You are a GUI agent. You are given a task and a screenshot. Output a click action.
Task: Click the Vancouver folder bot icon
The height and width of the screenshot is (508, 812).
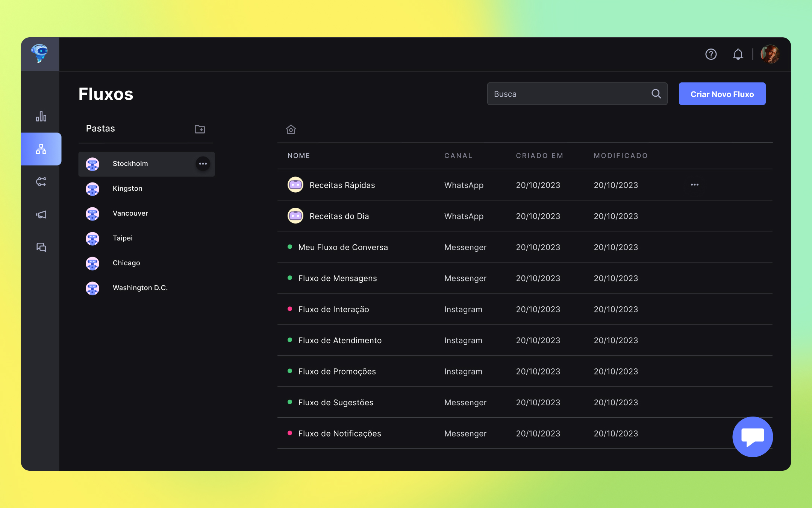(x=92, y=214)
